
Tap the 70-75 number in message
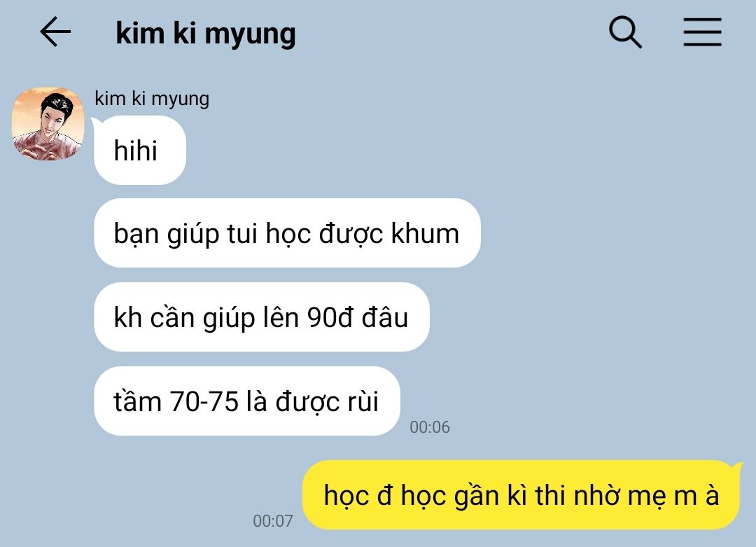(x=204, y=401)
